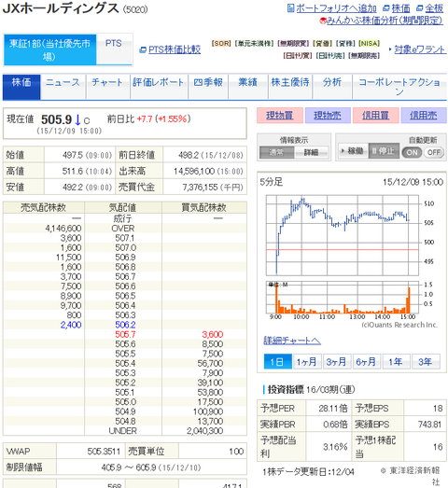Open the 四季報 tab
448x488 pixels.
pyautogui.click(x=208, y=87)
